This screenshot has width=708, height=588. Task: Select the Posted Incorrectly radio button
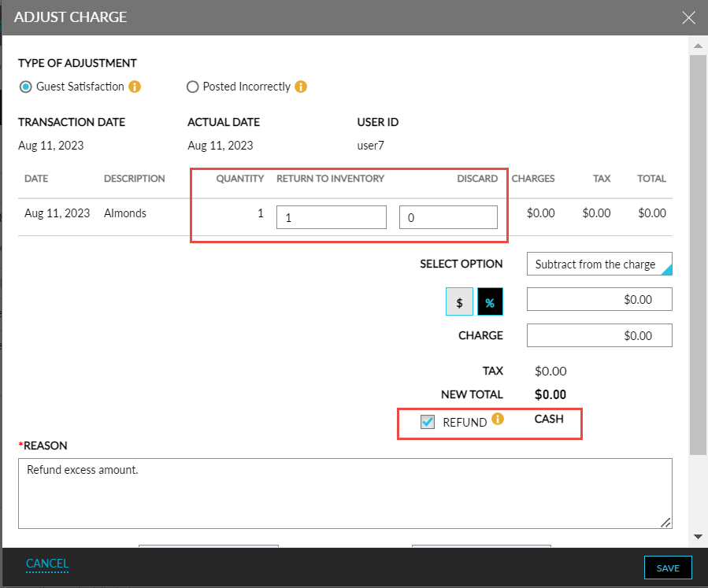pyautogui.click(x=192, y=87)
